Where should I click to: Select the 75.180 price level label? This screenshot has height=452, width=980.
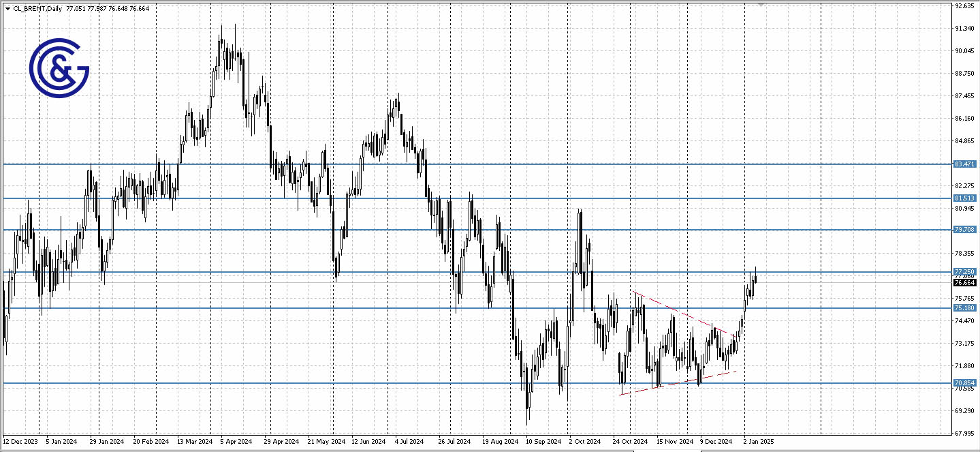964,309
